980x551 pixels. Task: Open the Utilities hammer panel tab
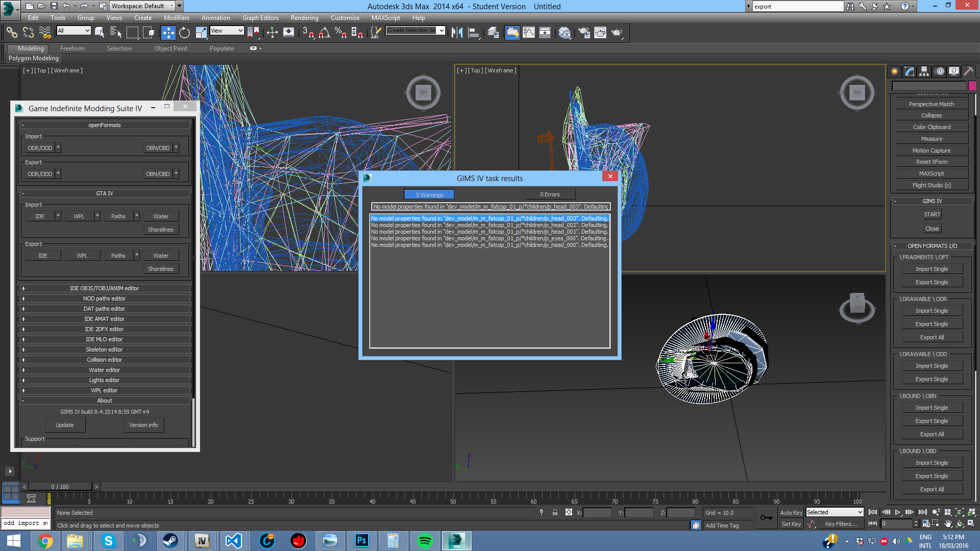(x=968, y=71)
